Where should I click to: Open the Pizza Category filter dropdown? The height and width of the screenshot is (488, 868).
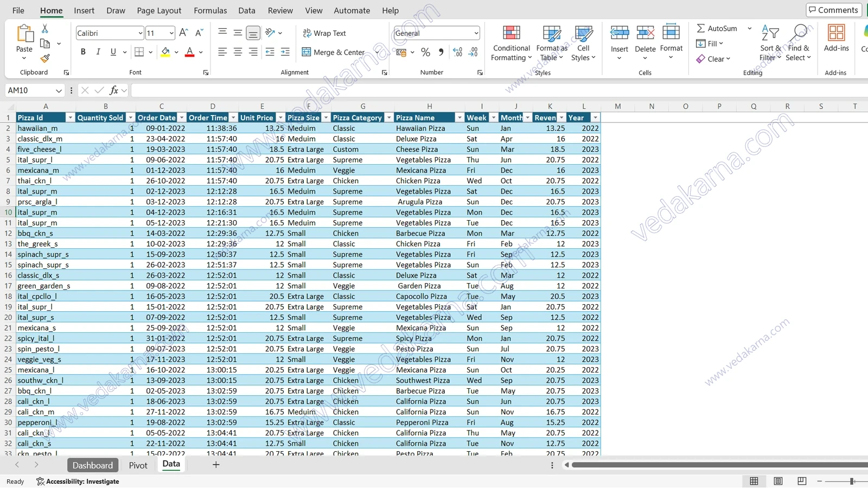[x=388, y=118]
